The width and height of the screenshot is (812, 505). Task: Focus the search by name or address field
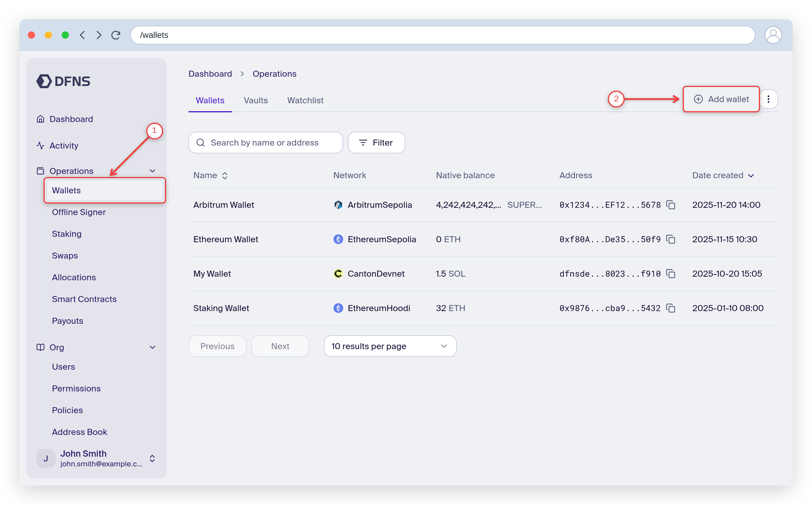[x=266, y=143]
